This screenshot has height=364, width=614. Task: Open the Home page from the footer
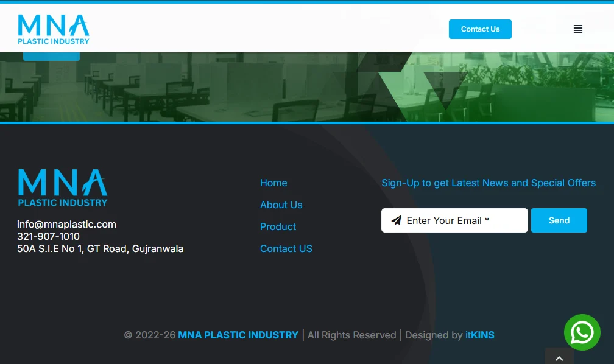pyautogui.click(x=273, y=183)
